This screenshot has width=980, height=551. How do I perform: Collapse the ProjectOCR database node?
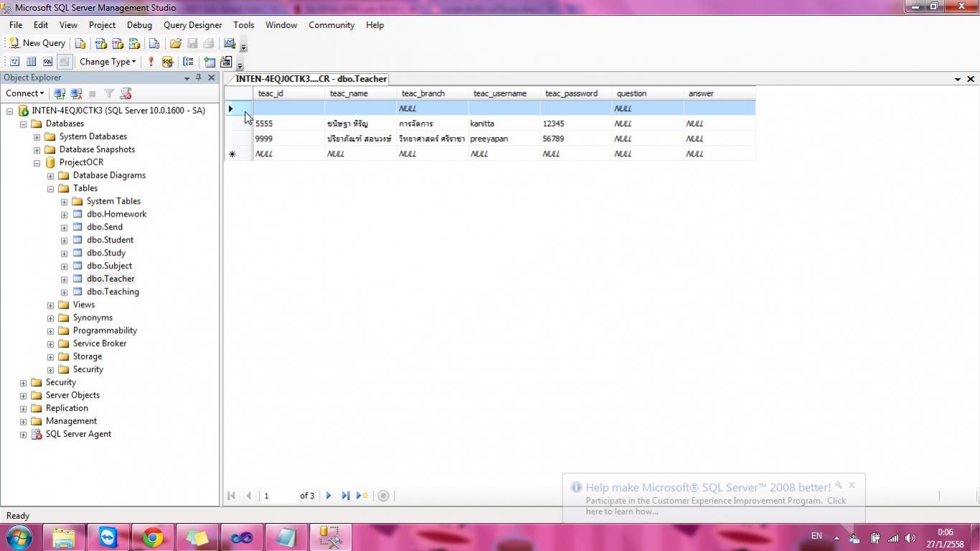[37, 163]
